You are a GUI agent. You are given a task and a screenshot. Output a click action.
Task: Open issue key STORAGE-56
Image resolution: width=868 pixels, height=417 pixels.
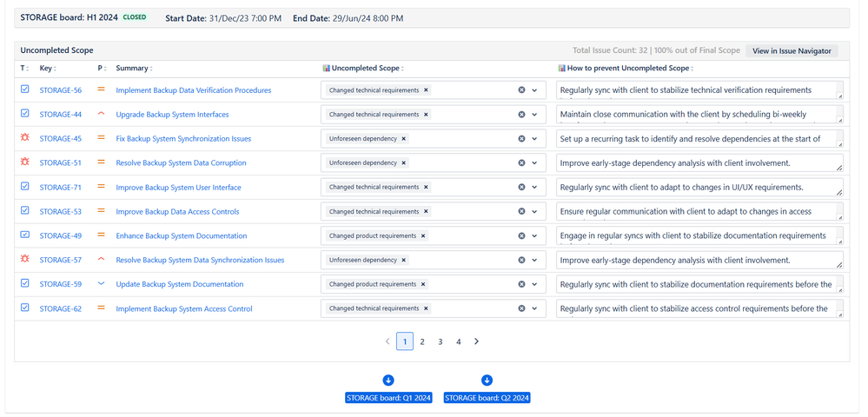[x=60, y=89]
